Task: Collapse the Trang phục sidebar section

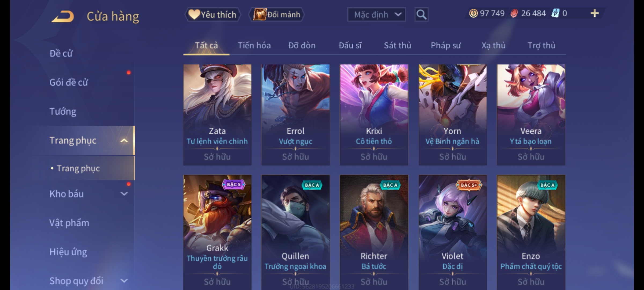Action: pos(124,140)
